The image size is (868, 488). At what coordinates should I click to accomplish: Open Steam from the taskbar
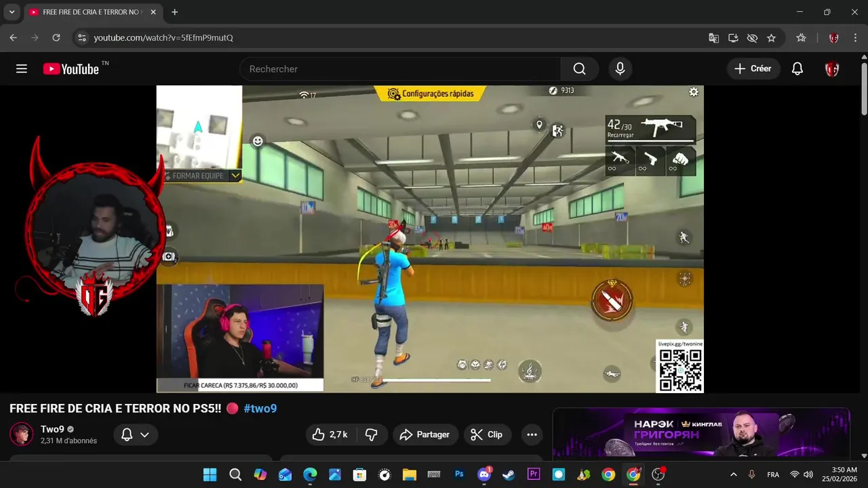pos(509,474)
